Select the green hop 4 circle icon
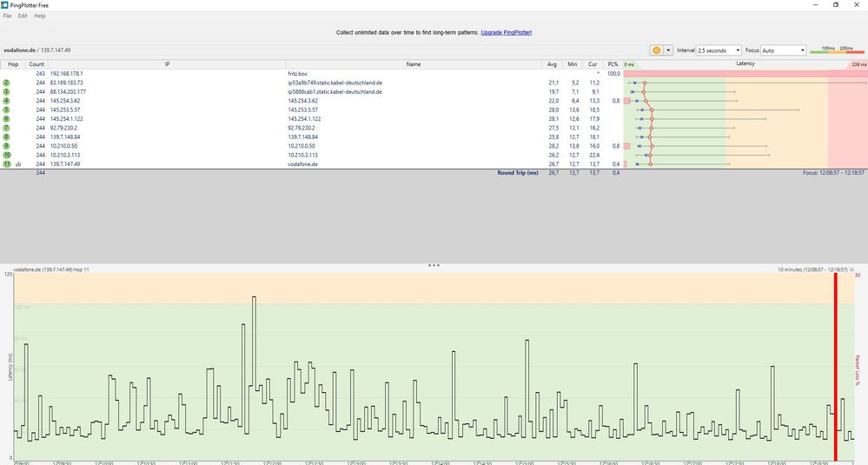 [7, 101]
